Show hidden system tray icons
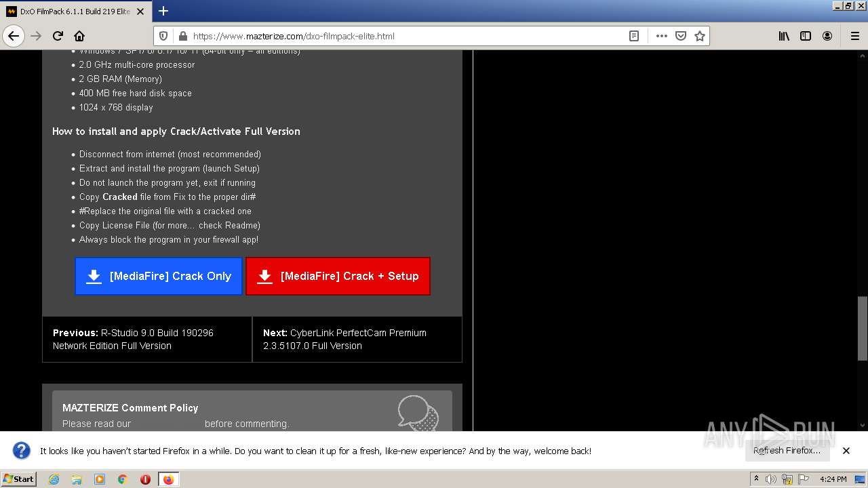 pos(756,479)
